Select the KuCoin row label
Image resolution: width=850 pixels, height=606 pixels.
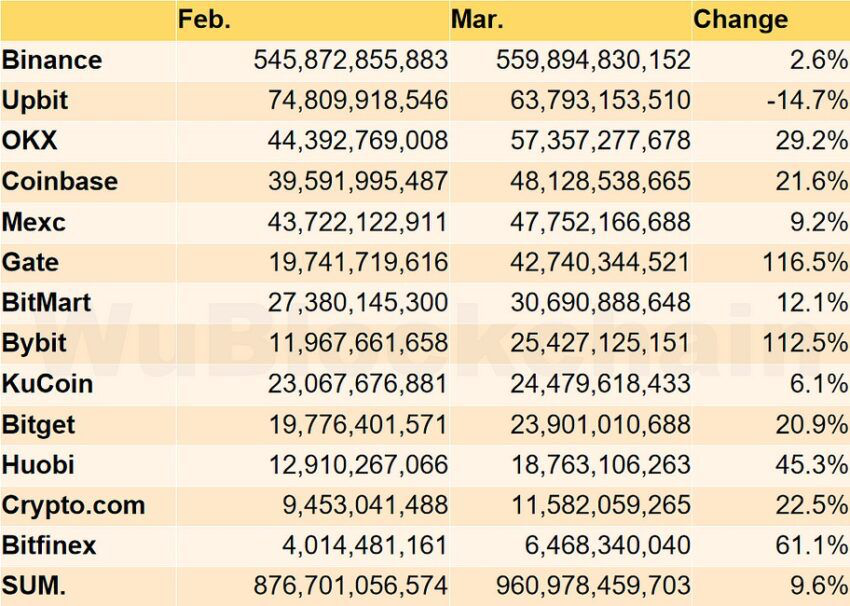(x=47, y=384)
